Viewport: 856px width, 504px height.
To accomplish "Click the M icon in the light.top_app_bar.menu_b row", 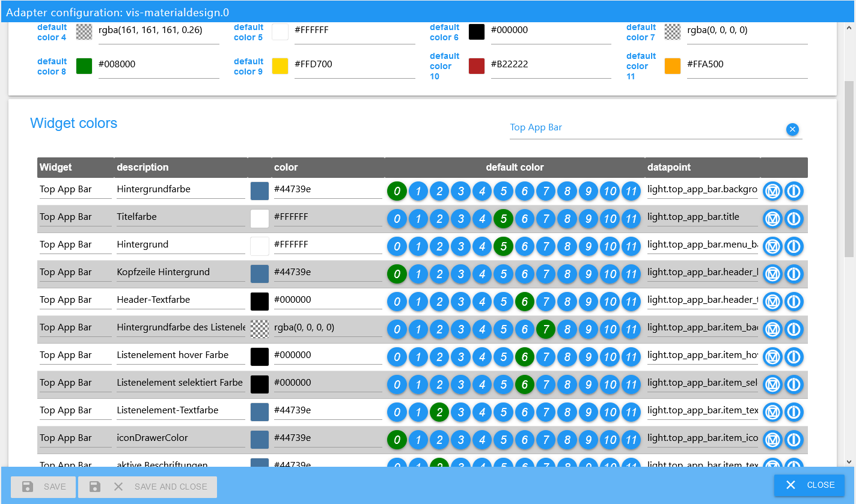I will (772, 246).
